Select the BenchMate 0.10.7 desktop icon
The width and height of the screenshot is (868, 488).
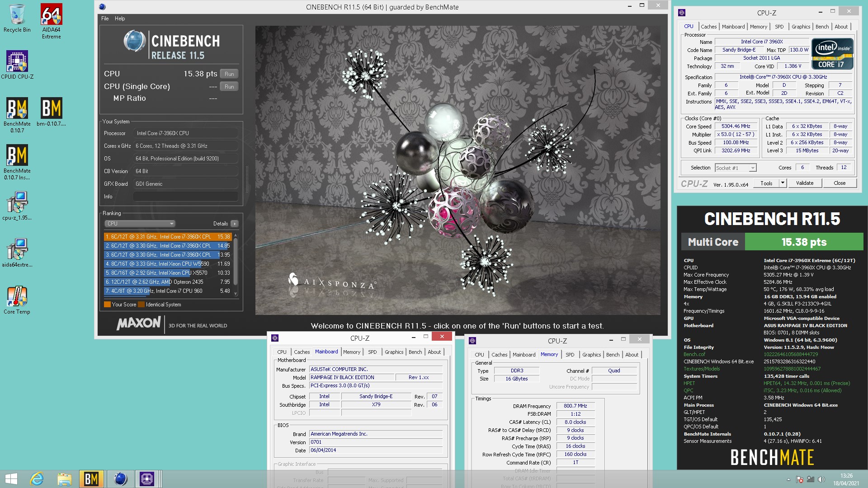coord(17,115)
